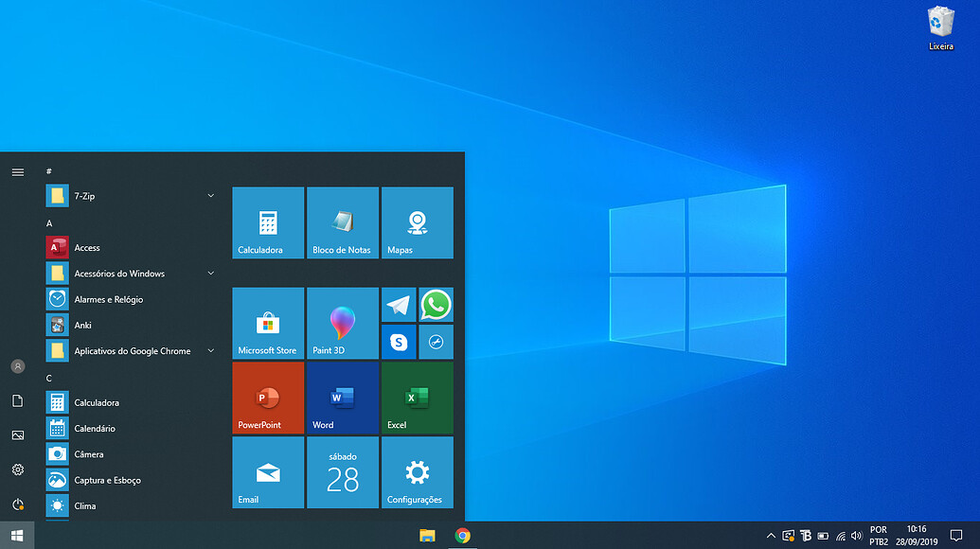The image size is (980, 549).
Task: Open the Microsoft Store tile
Action: pos(268,322)
